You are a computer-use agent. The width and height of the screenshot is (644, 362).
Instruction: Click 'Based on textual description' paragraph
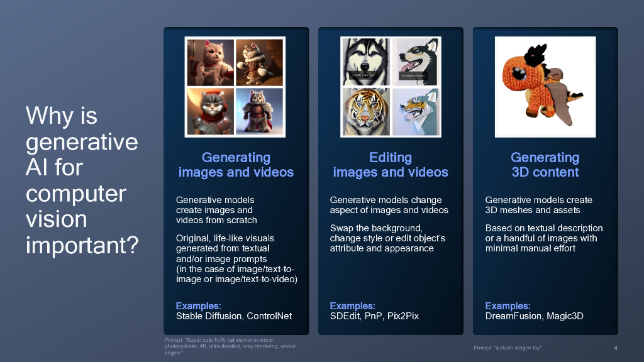[x=544, y=238]
